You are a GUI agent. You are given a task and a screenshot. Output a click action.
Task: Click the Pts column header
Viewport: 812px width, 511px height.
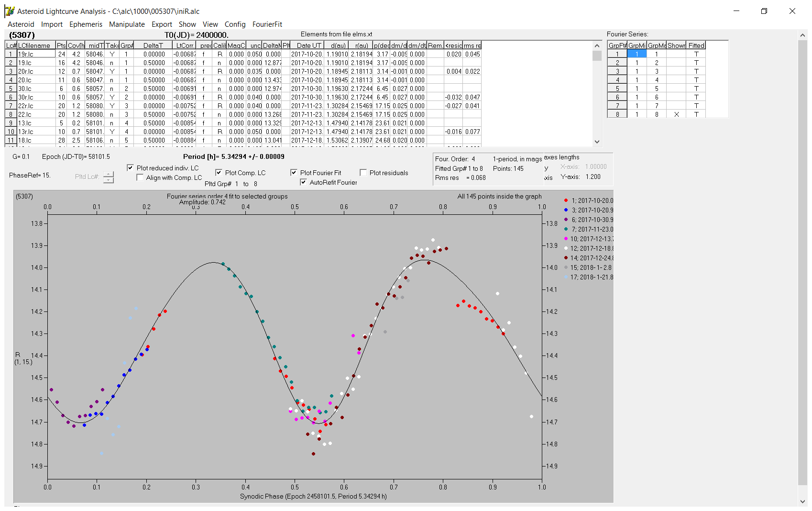(x=61, y=45)
